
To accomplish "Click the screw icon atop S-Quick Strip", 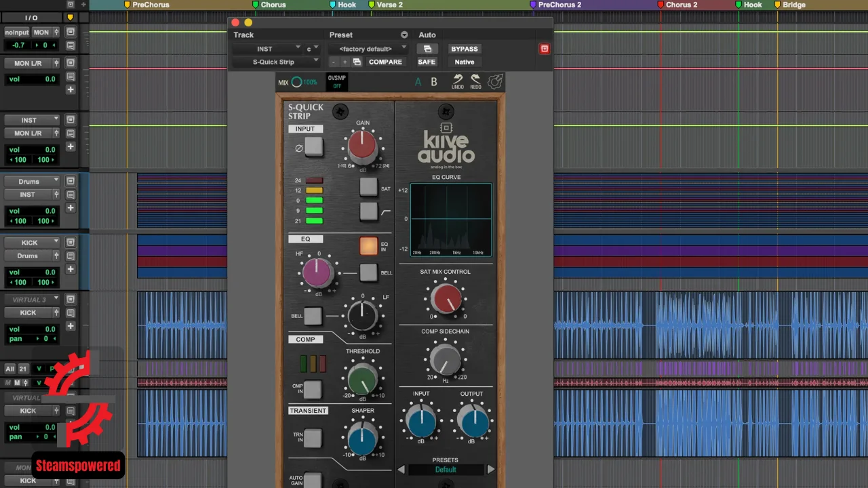I will point(340,112).
